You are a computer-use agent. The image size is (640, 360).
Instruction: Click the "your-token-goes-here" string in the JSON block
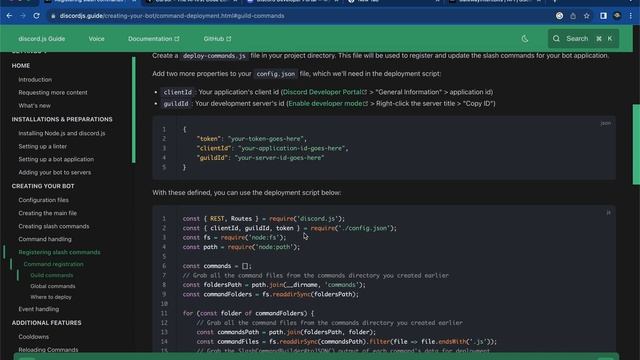pos(267,139)
